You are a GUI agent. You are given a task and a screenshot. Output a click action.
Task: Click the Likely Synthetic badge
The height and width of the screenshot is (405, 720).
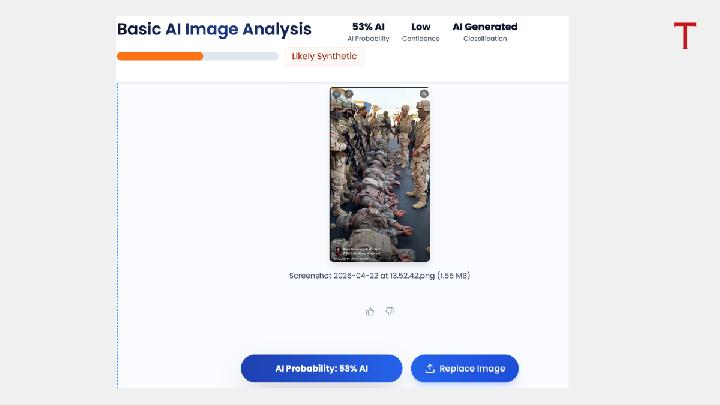tap(323, 56)
